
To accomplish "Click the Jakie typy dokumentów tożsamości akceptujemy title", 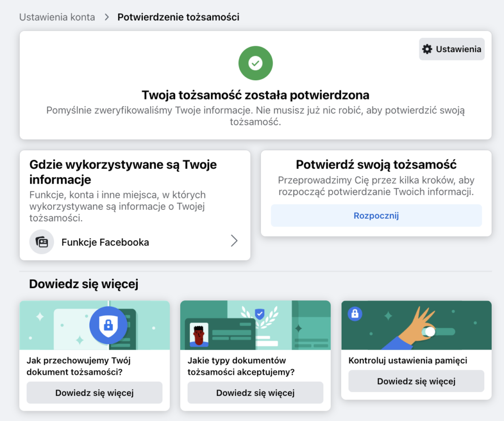I will tap(241, 366).
